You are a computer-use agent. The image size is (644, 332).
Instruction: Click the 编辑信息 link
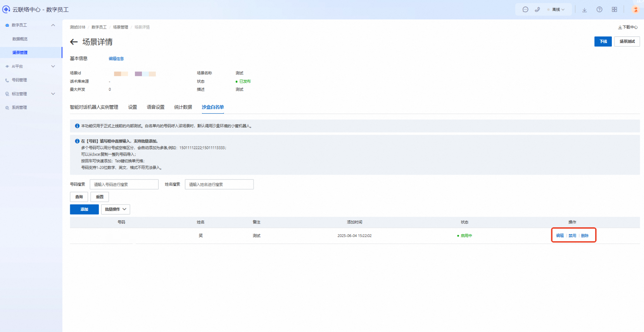[x=116, y=59]
